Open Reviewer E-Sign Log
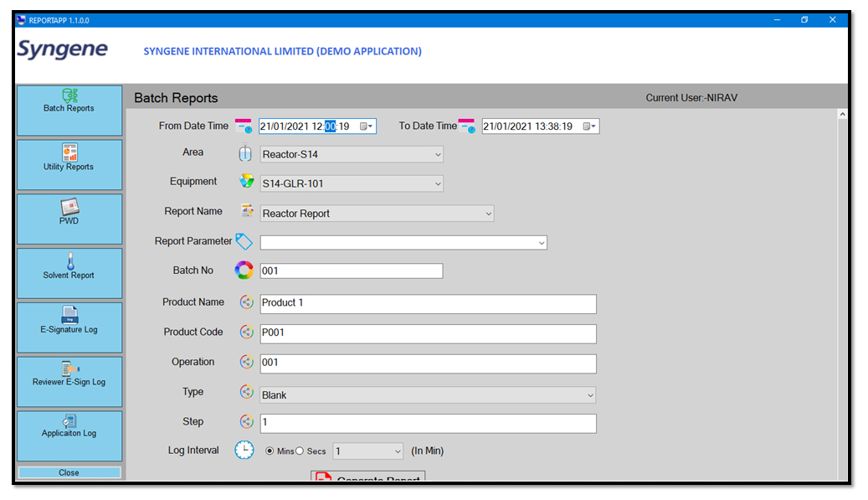Viewport: 868px width, 500px height. [69, 382]
